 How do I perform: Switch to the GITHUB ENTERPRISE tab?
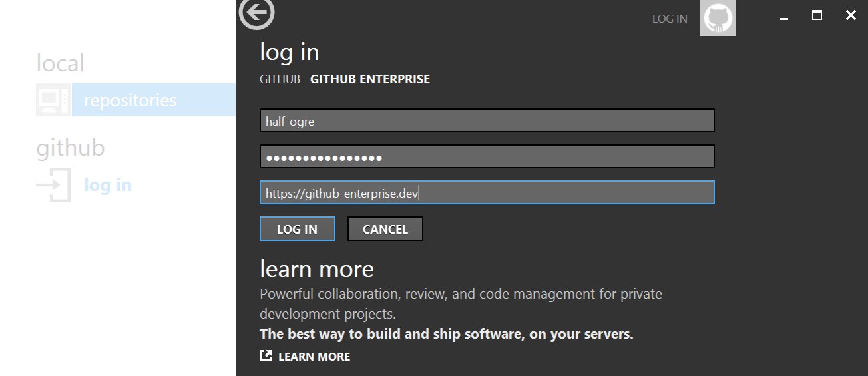click(370, 79)
